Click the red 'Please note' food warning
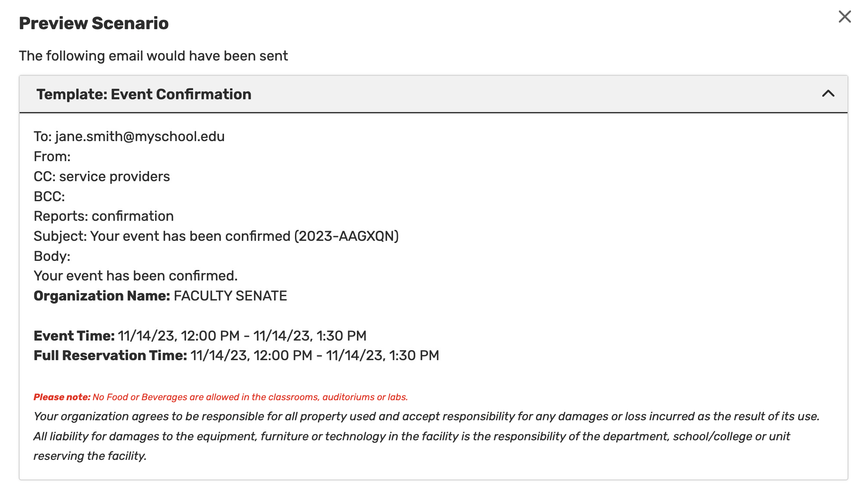Image resolution: width=868 pixels, height=503 pixels. pyautogui.click(x=220, y=397)
